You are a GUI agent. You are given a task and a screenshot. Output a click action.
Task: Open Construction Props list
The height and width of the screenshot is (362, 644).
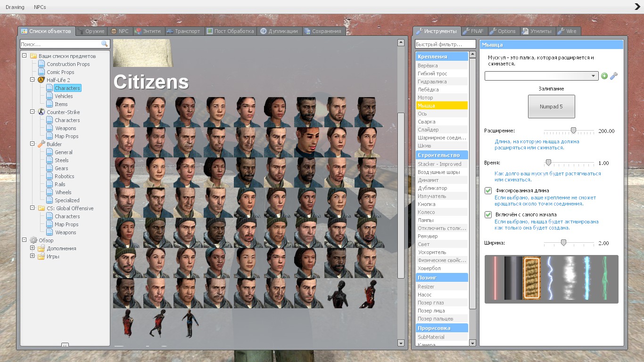click(68, 64)
